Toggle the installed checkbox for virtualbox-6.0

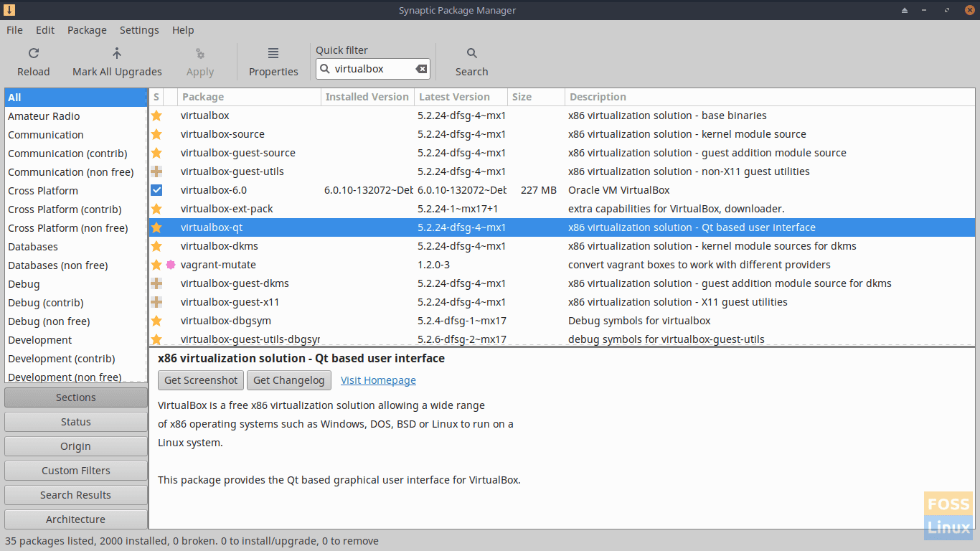coord(156,190)
